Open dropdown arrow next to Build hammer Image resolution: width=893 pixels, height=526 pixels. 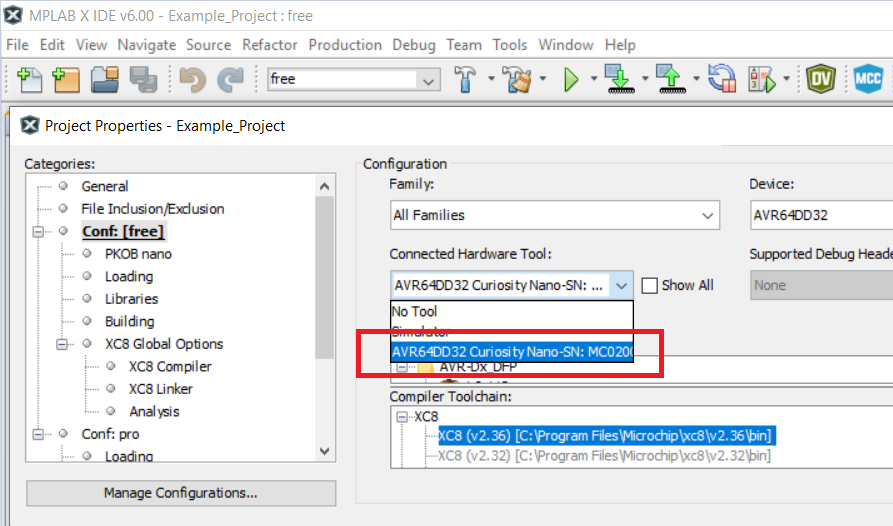491,79
